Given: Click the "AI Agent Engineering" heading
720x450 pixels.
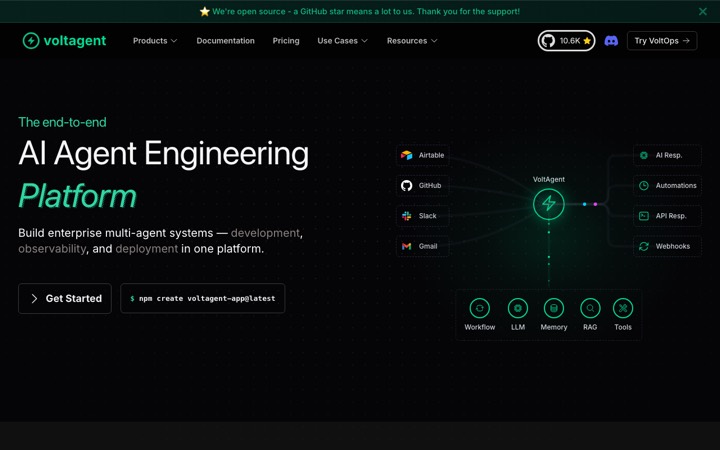Looking at the screenshot, I should [x=163, y=154].
